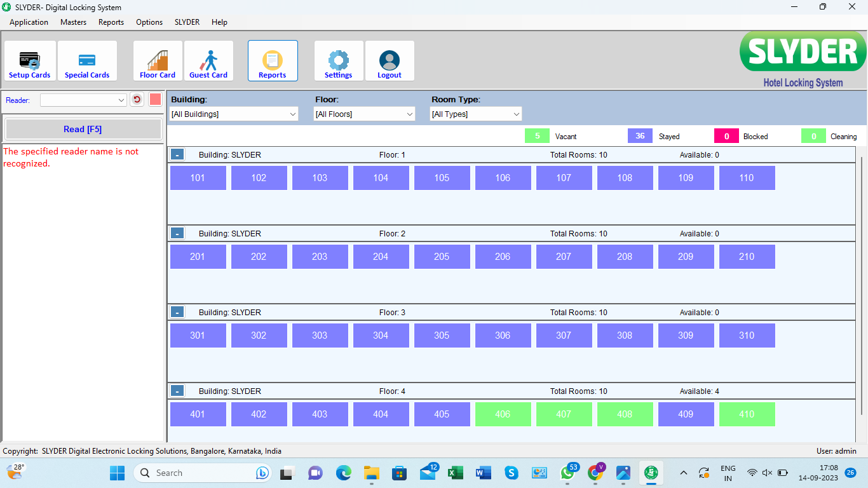Open the Mail app in taskbar

click(x=428, y=473)
